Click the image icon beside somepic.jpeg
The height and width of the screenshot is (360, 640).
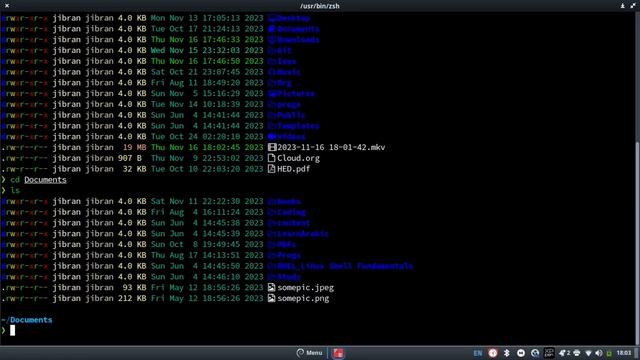[271, 287]
